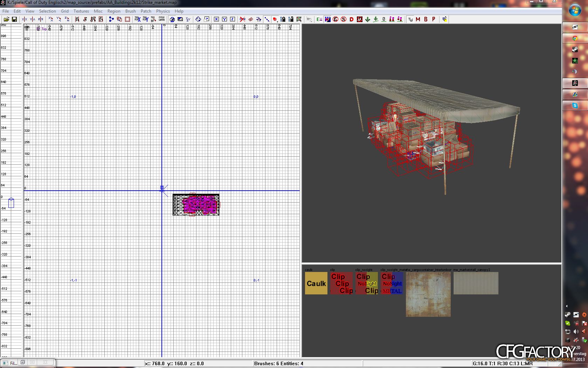
Task: Flip selection along the X axis
Action: coord(25,19)
